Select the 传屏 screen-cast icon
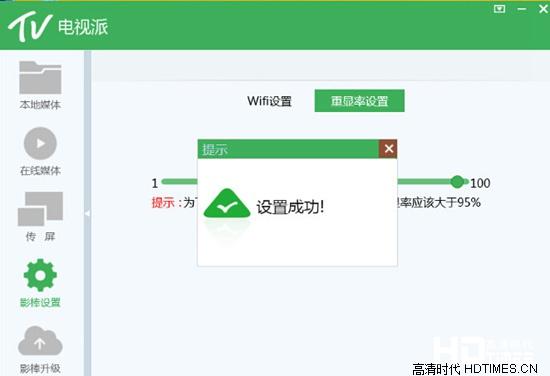Screen dimensions: 550x376 [x=40, y=209]
